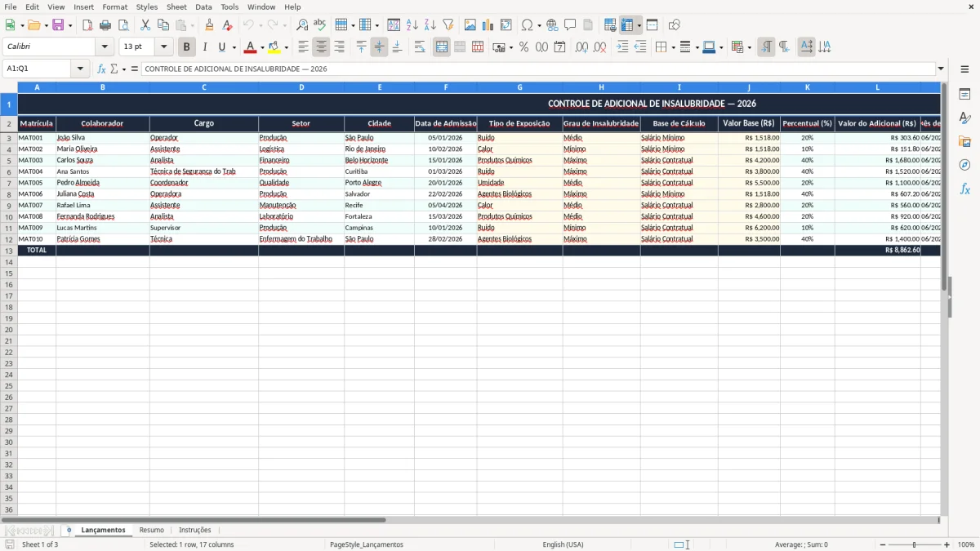980x551 pixels.
Task: Select row 13 header
Action: pyautogui.click(x=9, y=251)
